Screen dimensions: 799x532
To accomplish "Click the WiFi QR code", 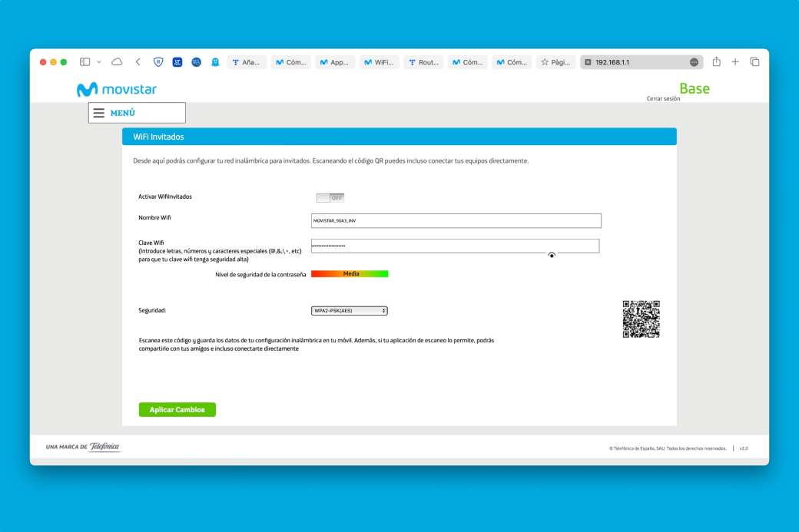I will 641,319.
